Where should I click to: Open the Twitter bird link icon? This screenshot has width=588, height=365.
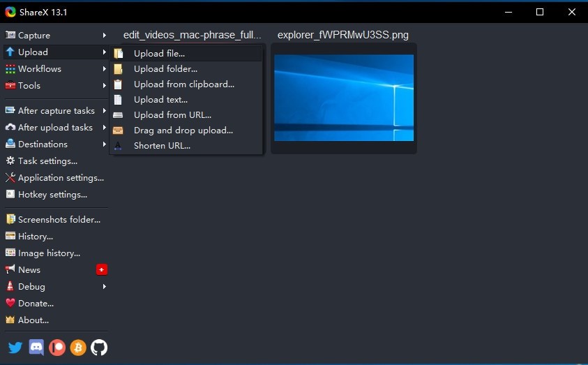pyautogui.click(x=15, y=348)
